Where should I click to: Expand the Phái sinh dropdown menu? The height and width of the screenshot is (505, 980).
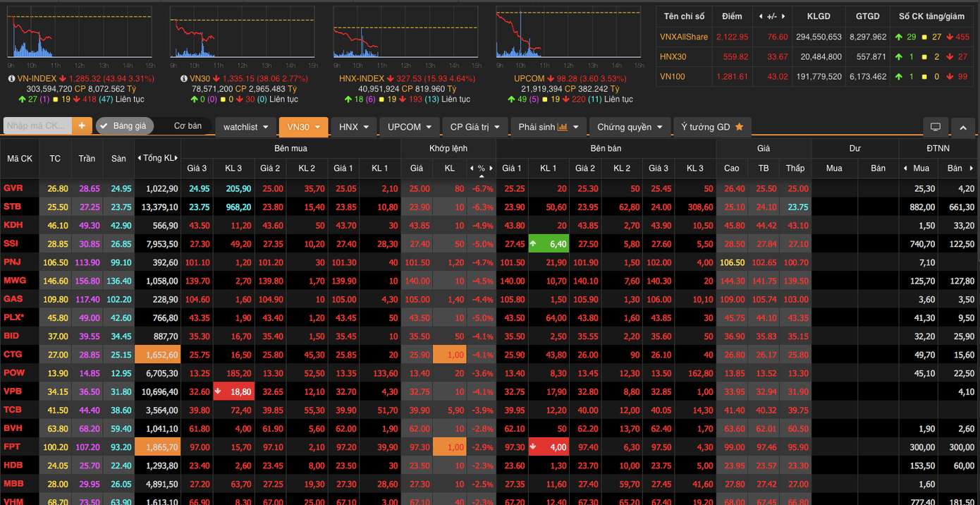coord(549,127)
